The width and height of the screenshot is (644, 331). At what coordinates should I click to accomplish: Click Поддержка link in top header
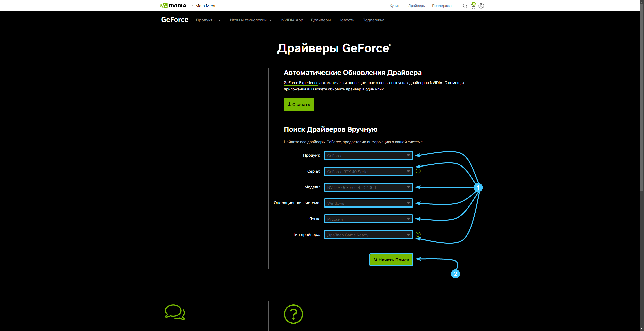(x=442, y=6)
